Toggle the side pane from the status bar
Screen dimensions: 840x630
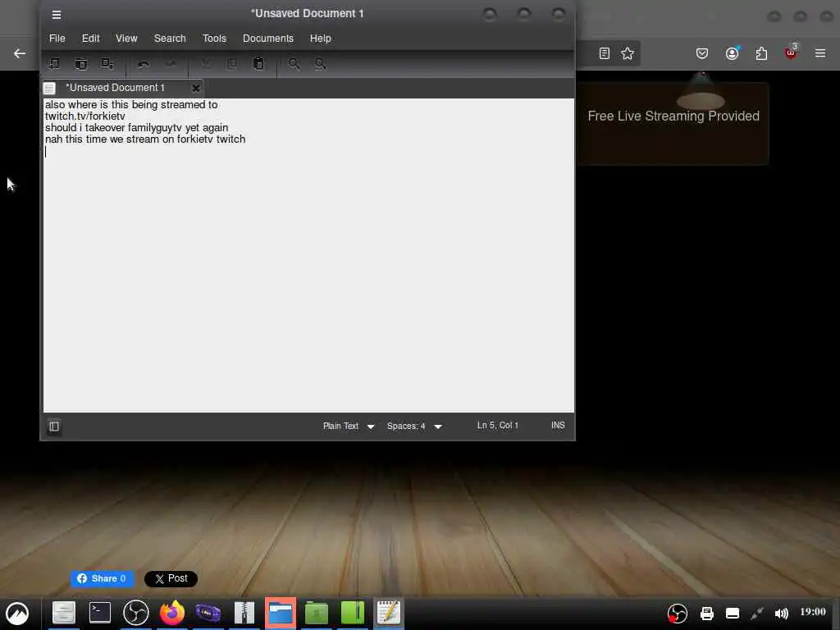click(x=54, y=427)
